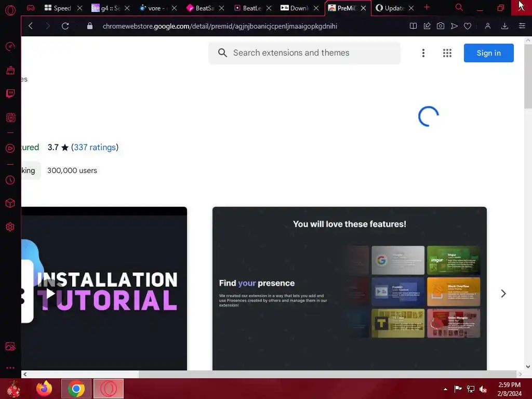Viewport: 532px width, 399px height.
Task: Open the Opera menu logo
Action: [x=10, y=10]
